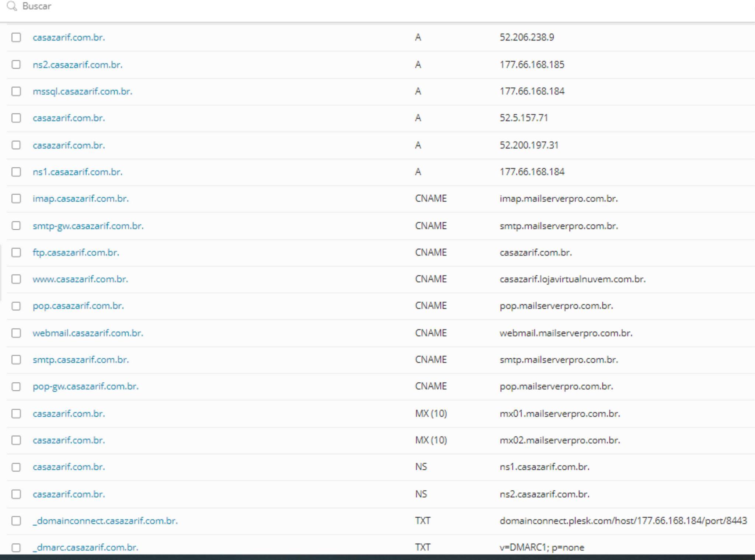Open casazarif.com.br. record with 52.5.157.71
Image resolution: width=755 pixels, height=560 pixels.
(69, 118)
